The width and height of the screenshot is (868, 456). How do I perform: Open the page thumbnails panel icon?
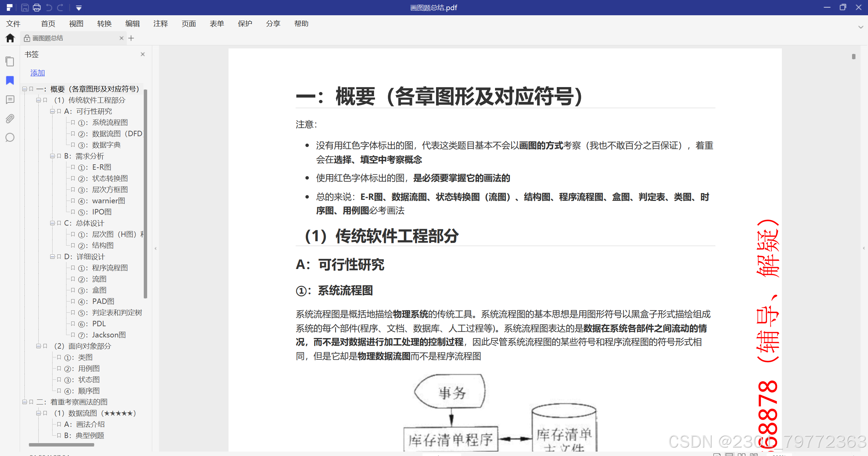coord(10,61)
